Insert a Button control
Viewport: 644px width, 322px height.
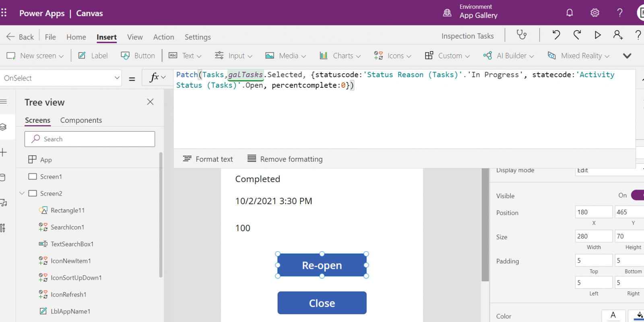tap(138, 56)
